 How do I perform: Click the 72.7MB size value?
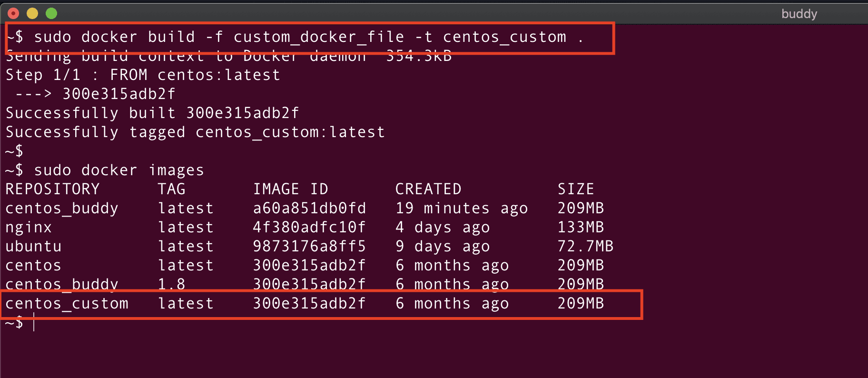(x=585, y=247)
